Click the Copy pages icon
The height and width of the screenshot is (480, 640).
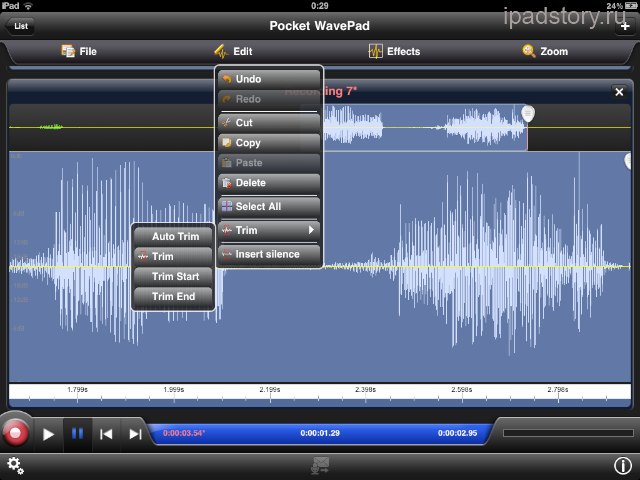227,142
